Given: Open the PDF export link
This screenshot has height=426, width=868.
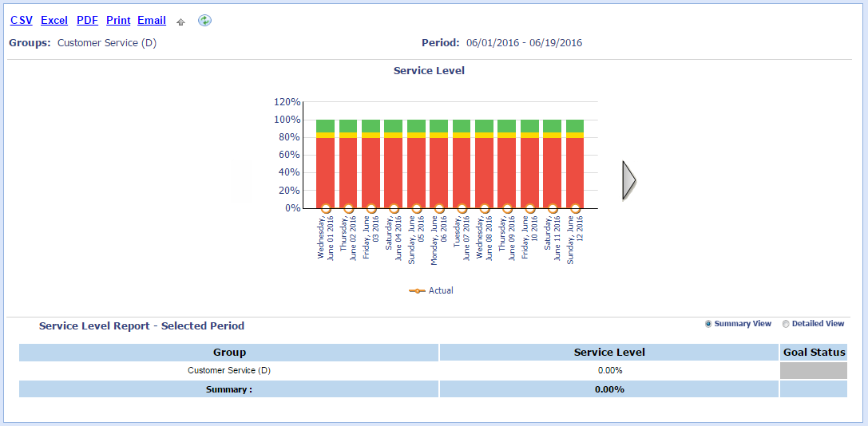Looking at the screenshot, I should pyautogui.click(x=87, y=21).
